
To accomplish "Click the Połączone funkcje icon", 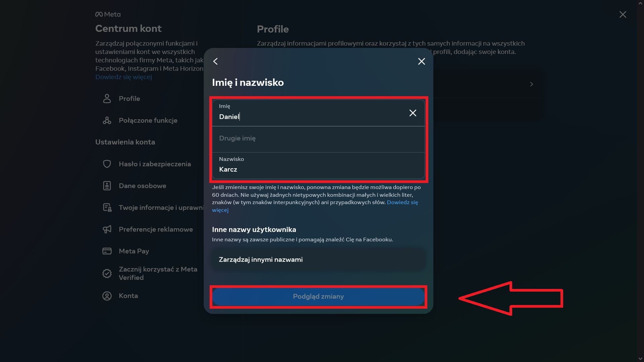I will click(107, 120).
